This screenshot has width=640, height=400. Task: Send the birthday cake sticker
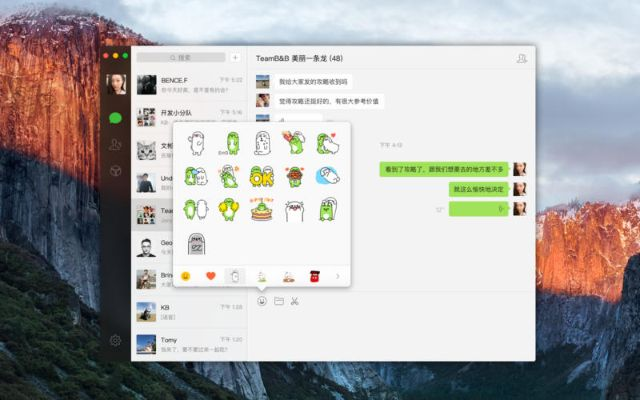click(261, 209)
